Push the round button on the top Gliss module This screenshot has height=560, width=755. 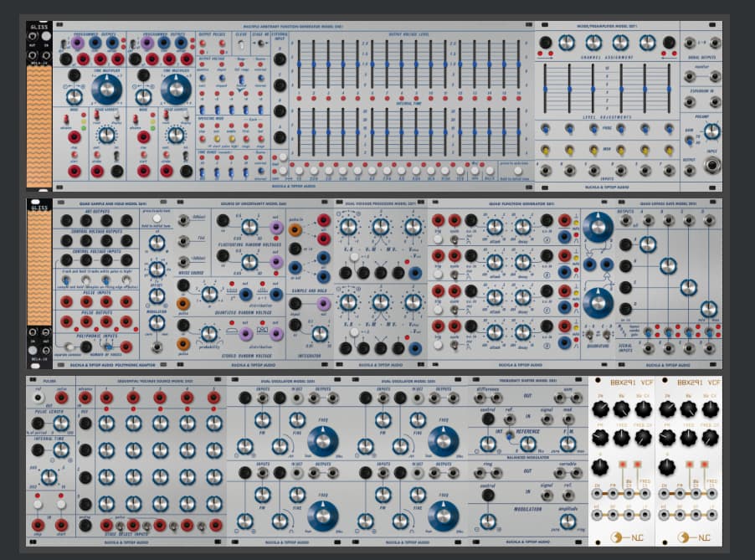pos(46,36)
